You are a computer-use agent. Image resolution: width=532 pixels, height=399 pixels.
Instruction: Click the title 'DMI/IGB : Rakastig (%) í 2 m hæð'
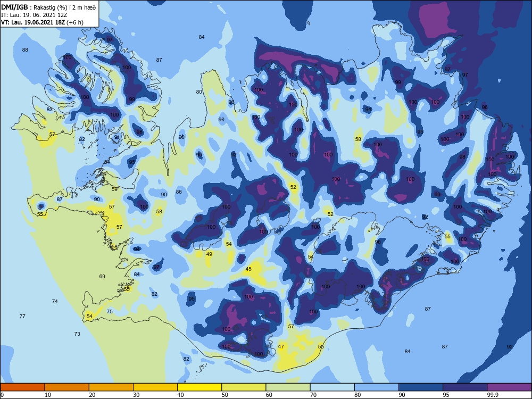[49, 7]
